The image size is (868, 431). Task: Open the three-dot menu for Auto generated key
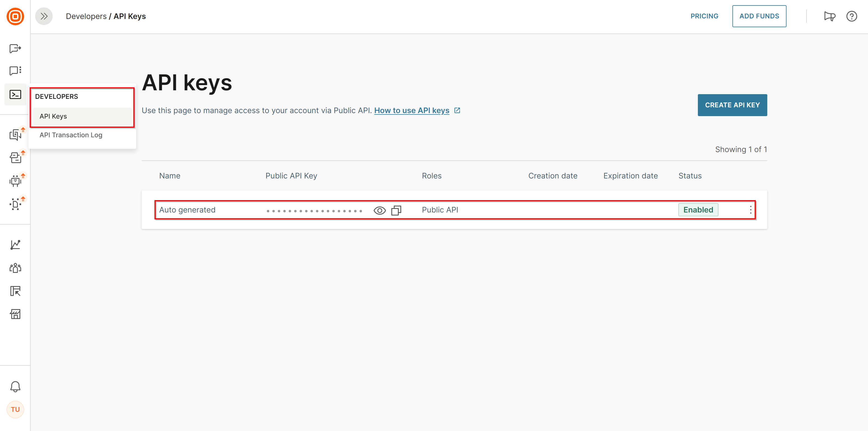tap(750, 210)
